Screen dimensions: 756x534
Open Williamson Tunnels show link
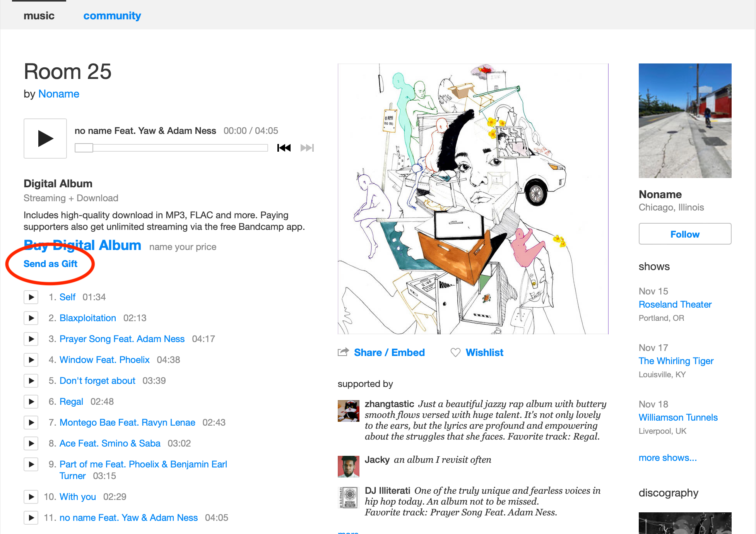[678, 418]
